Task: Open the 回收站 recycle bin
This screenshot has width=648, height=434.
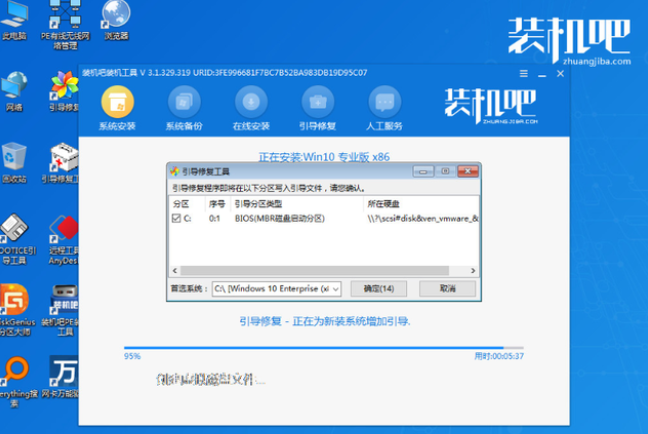Action: point(14,163)
